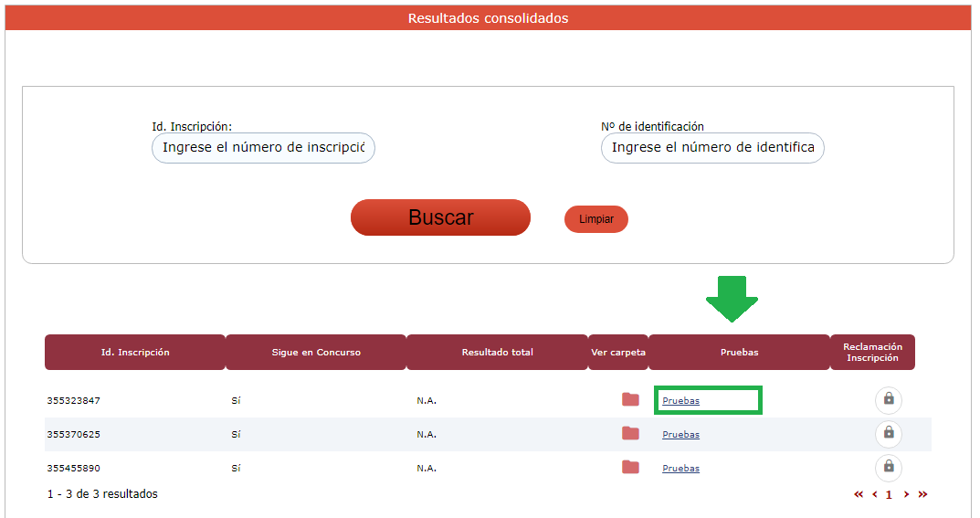Open Pruebas link for inscription 355455890
The image size is (980, 518).
680,469
